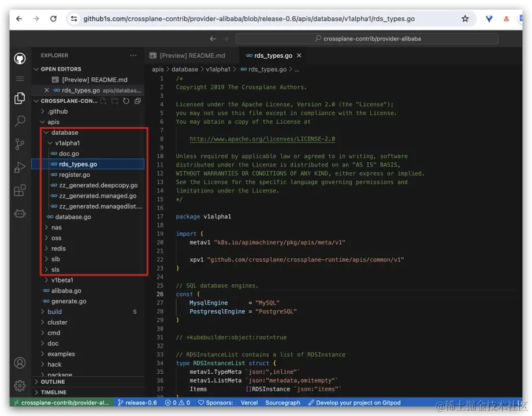This screenshot has width=532, height=416.
Task: Click the crossplane-contrib/provider-alibaba search box
Action: [x=367, y=39]
